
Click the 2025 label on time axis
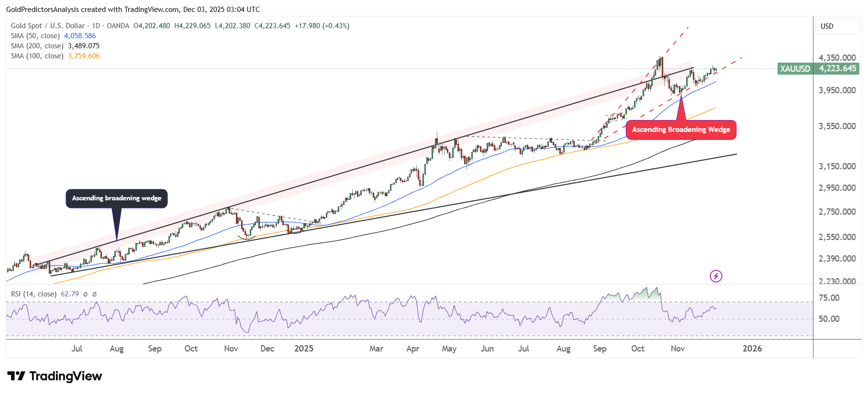point(304,349)
